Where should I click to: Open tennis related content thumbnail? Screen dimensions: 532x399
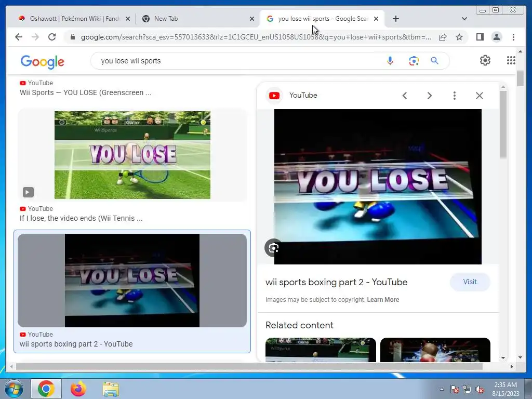pyautogui.click(x=321, y=350)
